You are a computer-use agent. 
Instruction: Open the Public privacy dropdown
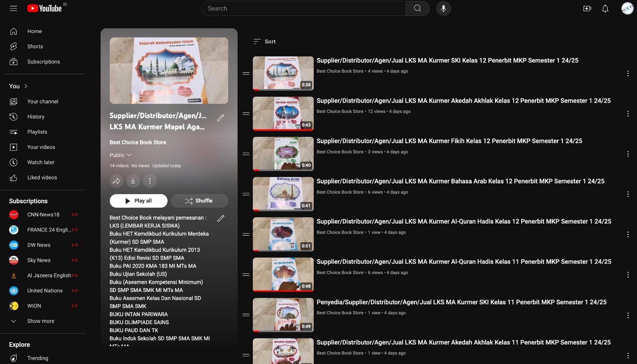click(x=120, y=155)
